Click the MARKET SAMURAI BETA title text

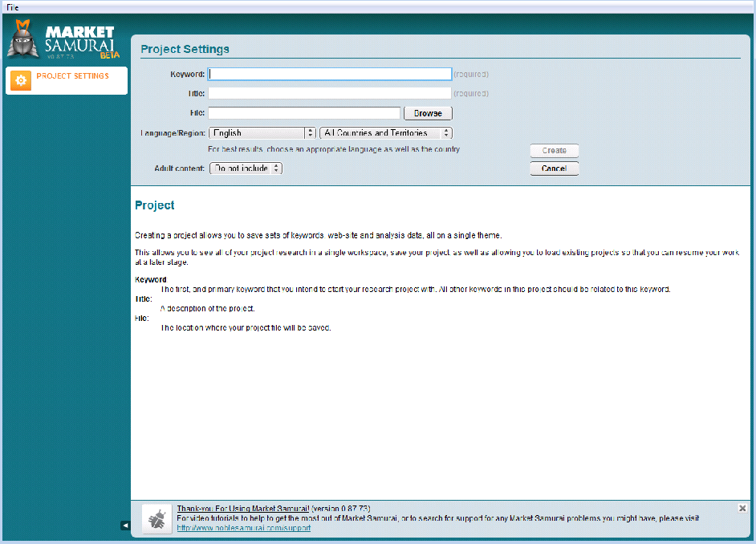click(x=82, y=43)
